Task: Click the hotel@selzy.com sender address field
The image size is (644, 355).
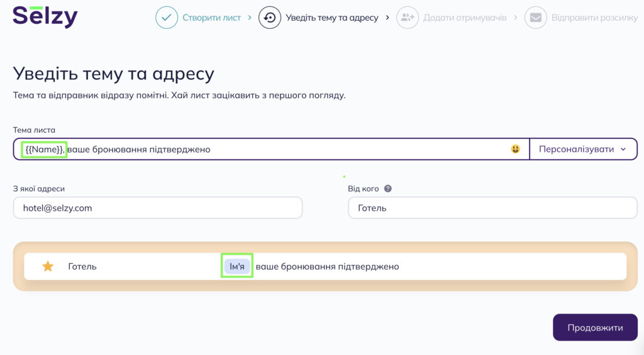Action: [158, 208]
